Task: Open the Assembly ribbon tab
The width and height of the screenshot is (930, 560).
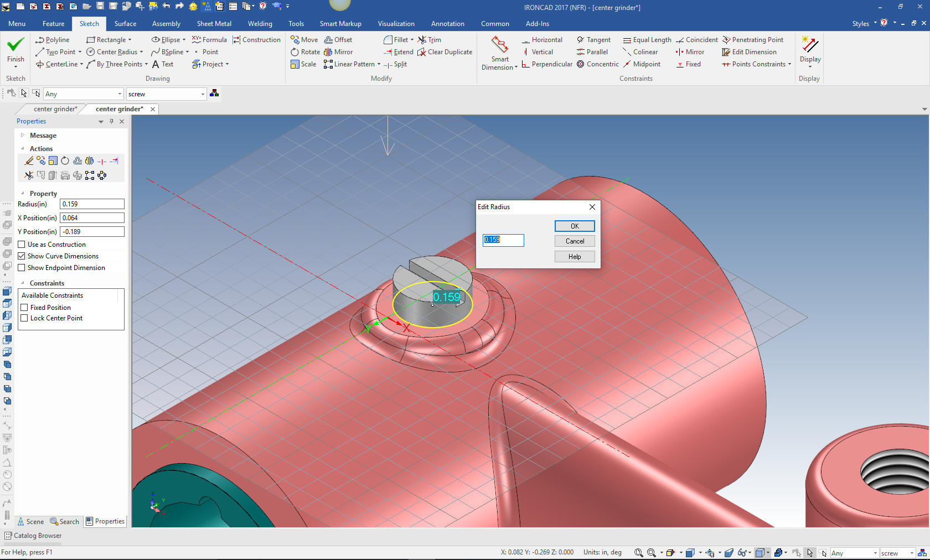Action: [x=166, y=24]
